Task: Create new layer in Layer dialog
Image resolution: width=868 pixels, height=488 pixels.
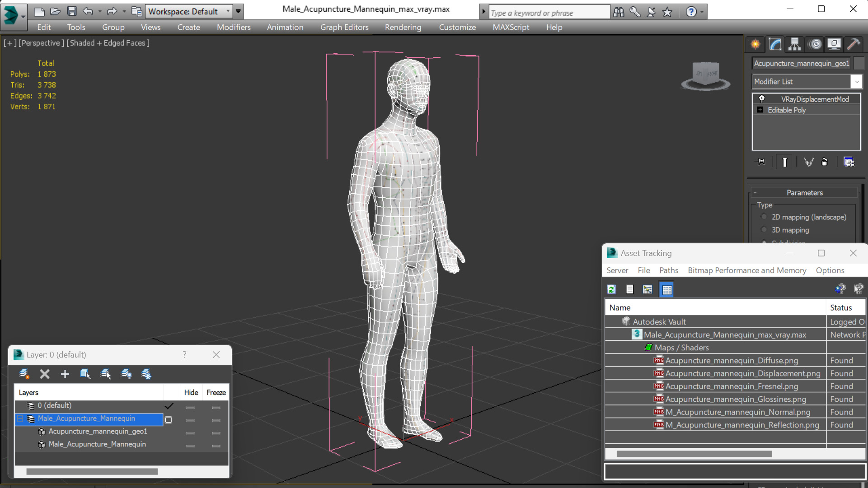Action: pyautogui.click(x=24, y=374)
